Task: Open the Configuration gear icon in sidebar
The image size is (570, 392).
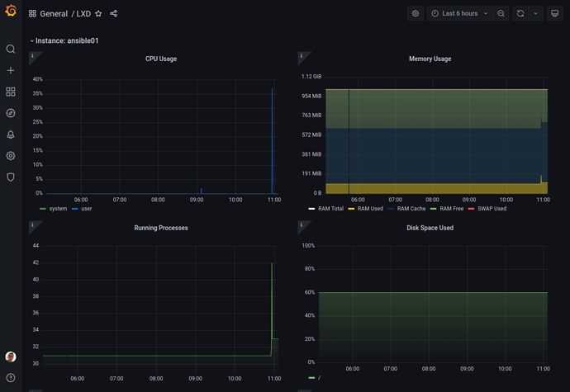Action: (11, 156)
